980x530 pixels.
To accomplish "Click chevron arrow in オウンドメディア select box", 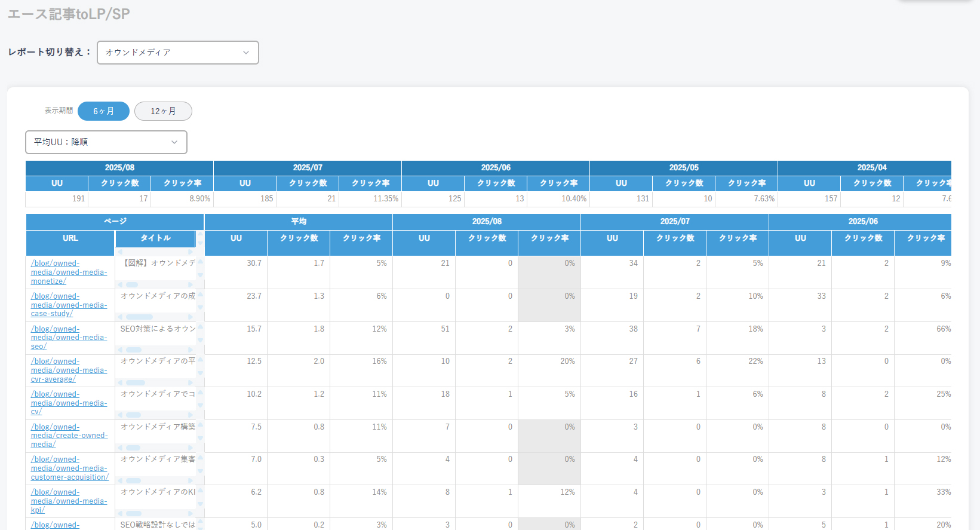I will point(246,53).
